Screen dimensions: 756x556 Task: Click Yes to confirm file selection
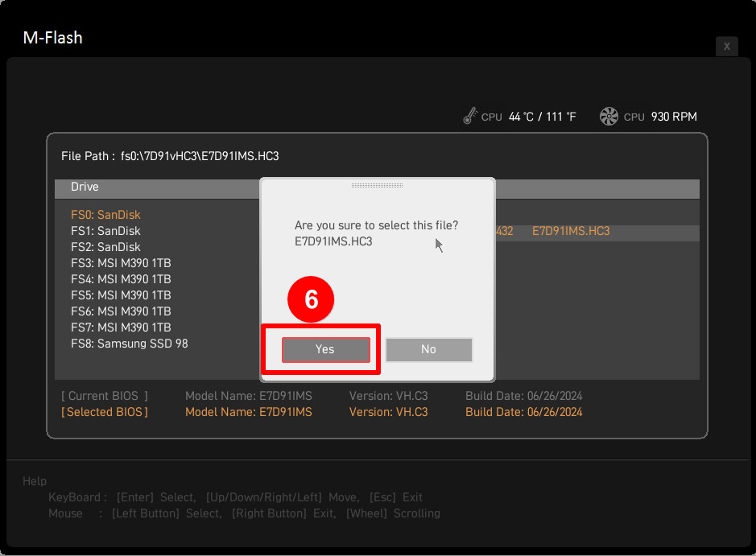coord(325,349)
